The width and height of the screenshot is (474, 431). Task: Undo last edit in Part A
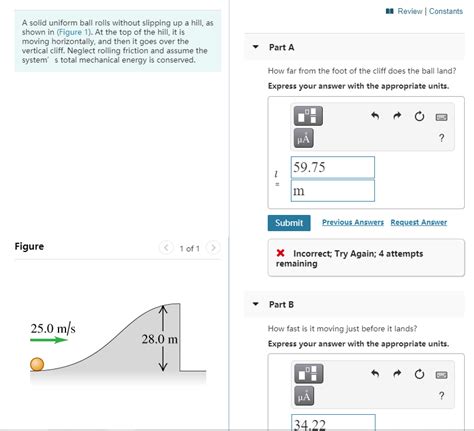point(375,116)
